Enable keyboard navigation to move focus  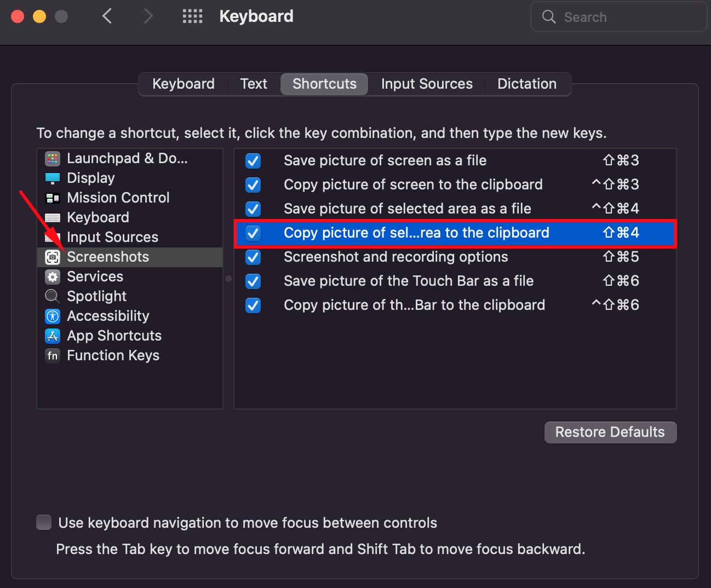pyautogui.click(x=43, y=522)
